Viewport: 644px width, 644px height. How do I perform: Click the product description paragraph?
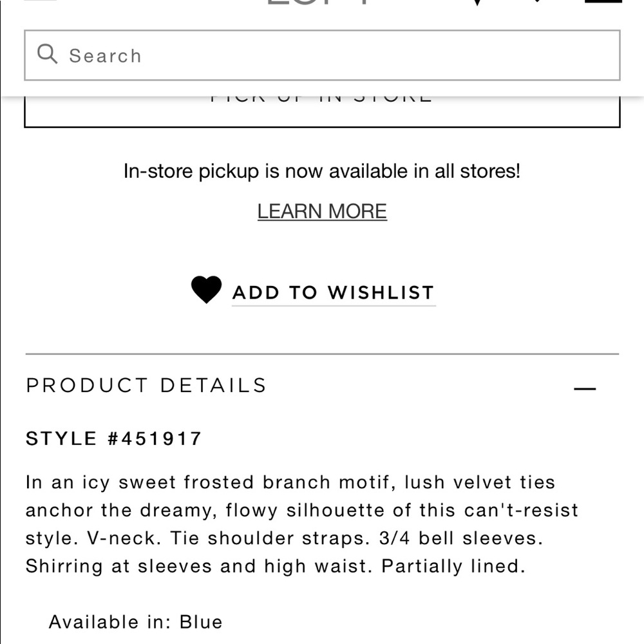point(302,524)
